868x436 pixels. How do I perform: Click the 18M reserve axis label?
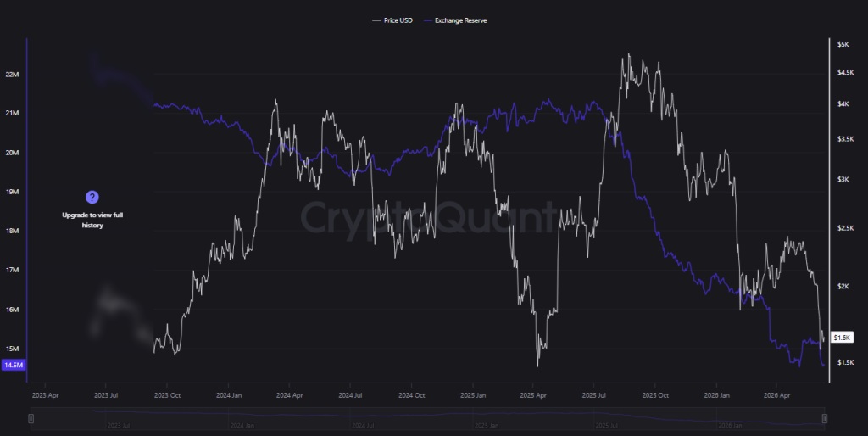[x=12, y=231]
